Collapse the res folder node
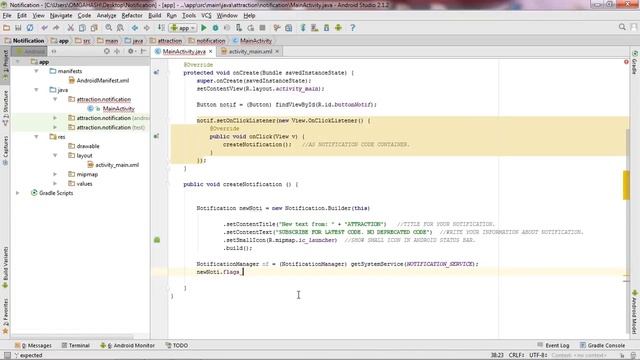 36,137
